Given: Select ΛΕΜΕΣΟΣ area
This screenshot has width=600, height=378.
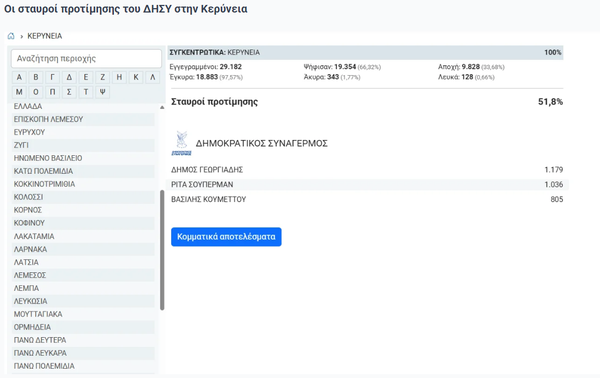Looking at the screenshot, I should pyautogui.click(x=83, y=275).
